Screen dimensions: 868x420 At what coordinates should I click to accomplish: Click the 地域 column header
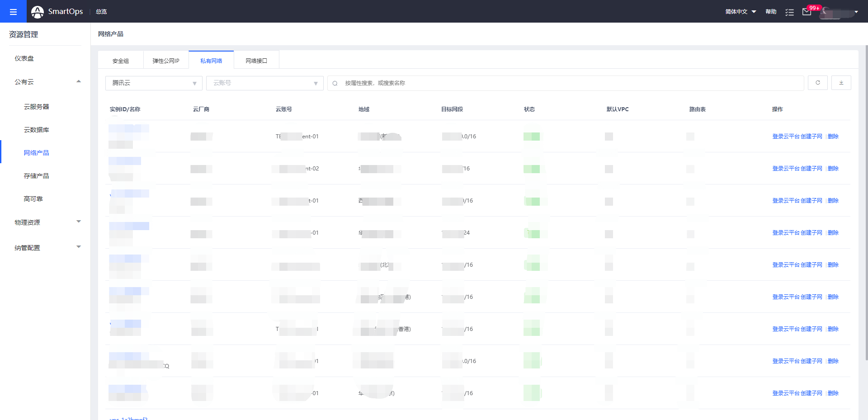coord(363,109)
